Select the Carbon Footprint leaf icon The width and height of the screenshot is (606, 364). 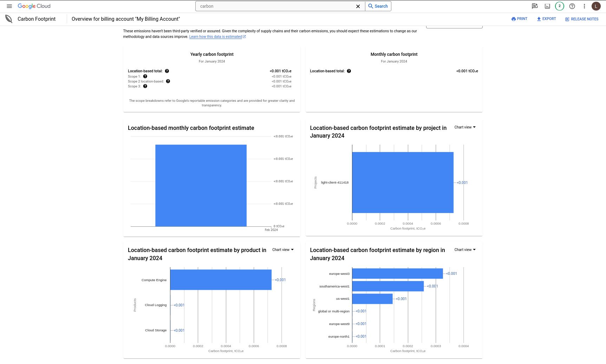[8, 19]
